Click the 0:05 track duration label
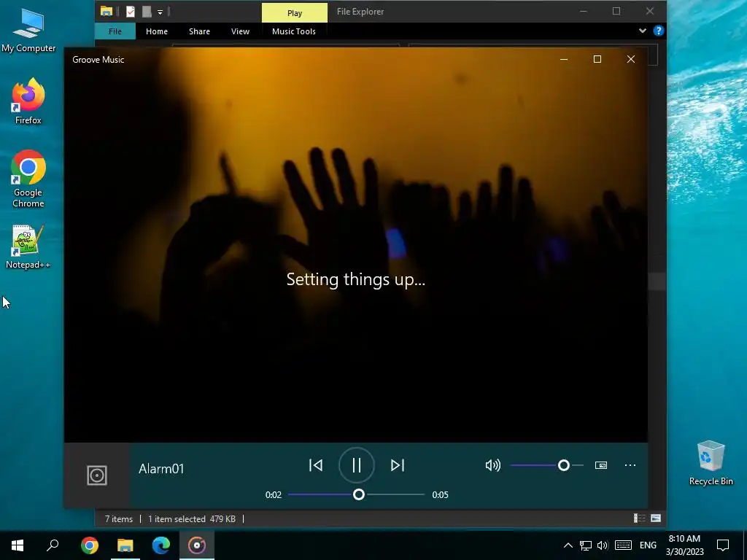Screen dimensions: 747x560 (x=440, y=495)
